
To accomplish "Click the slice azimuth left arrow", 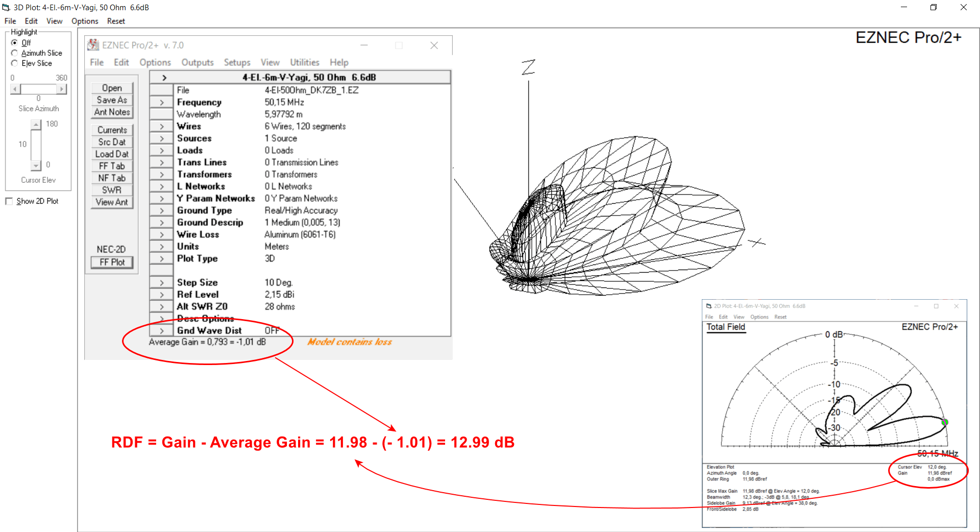I will pyautogui.click(x=15, y=89).
